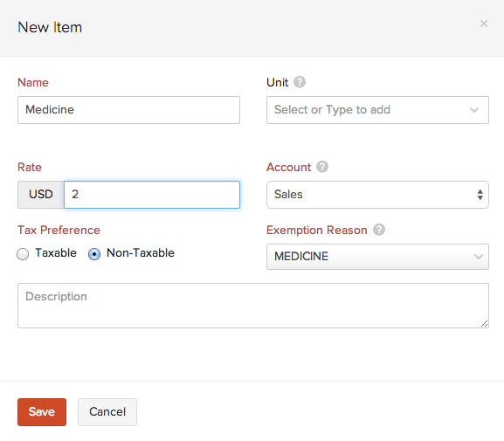
Task: Close the New Item dialog
Action: (484, 24)
